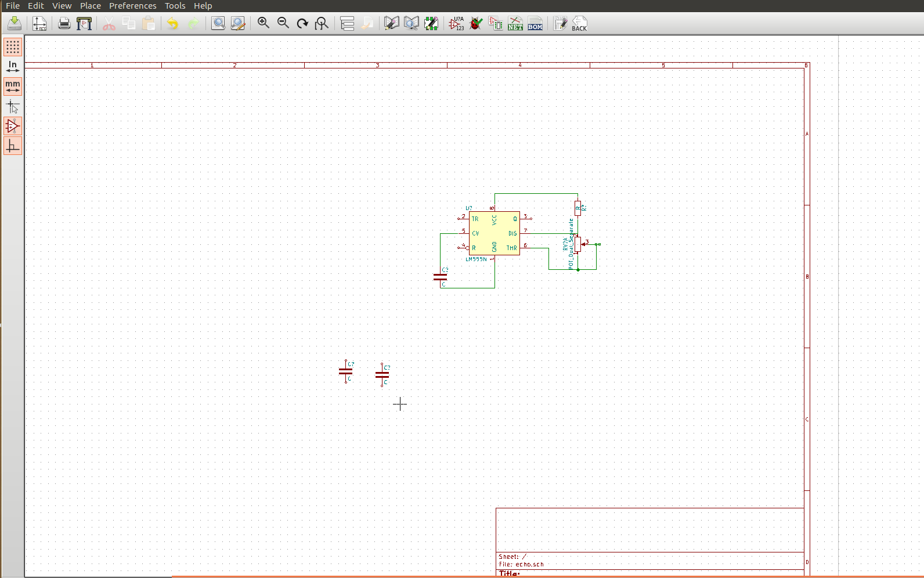This screenshot has width=924, height=578.
Task: Select the resistor symbol above the potentiometer
Action: (577, 208)
